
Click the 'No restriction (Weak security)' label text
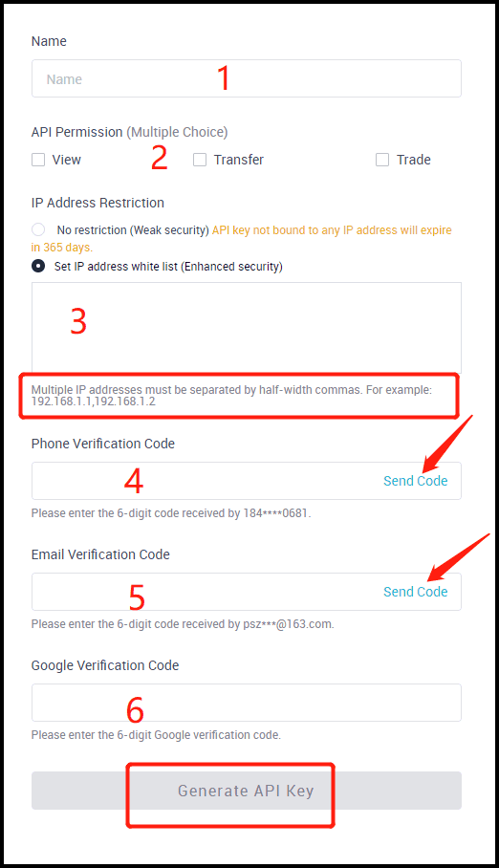point(133,230)
